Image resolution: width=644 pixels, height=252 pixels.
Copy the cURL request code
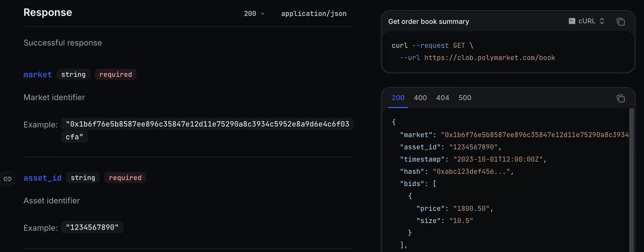pos(620,22)
